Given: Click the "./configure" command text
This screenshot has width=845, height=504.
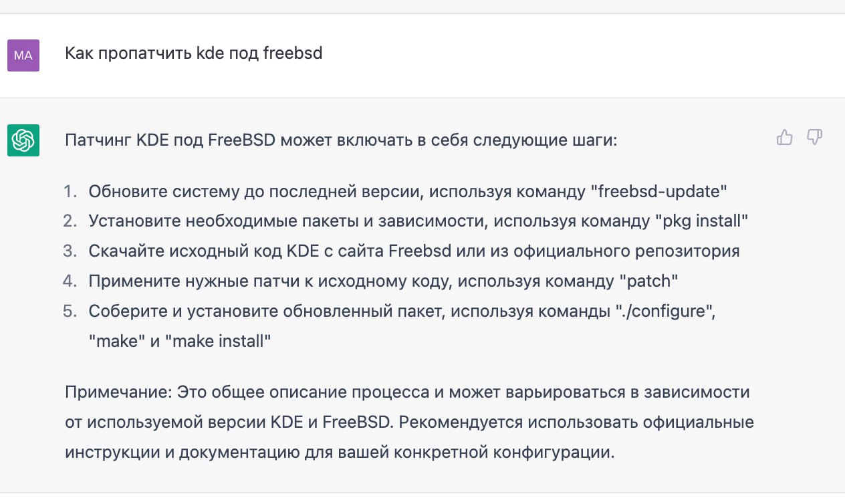Looking at the screenshot, I should pyautogui.click(x=665, y=311).
